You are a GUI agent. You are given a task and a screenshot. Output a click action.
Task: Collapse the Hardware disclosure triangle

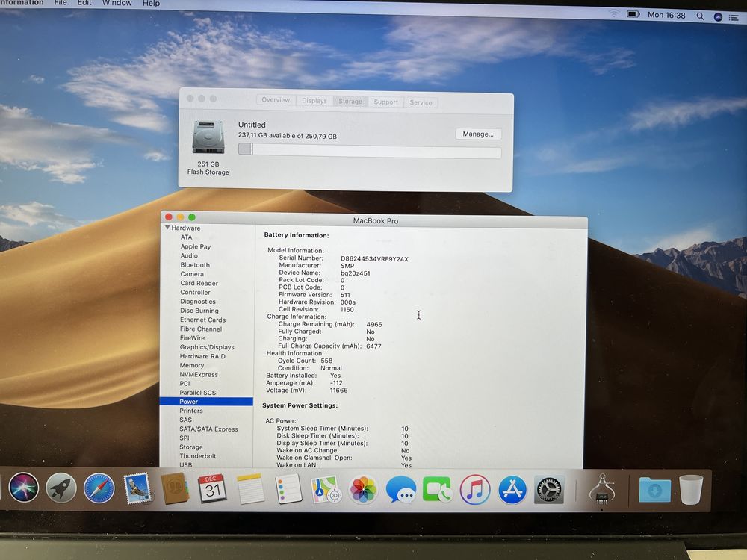coord(167,228)
